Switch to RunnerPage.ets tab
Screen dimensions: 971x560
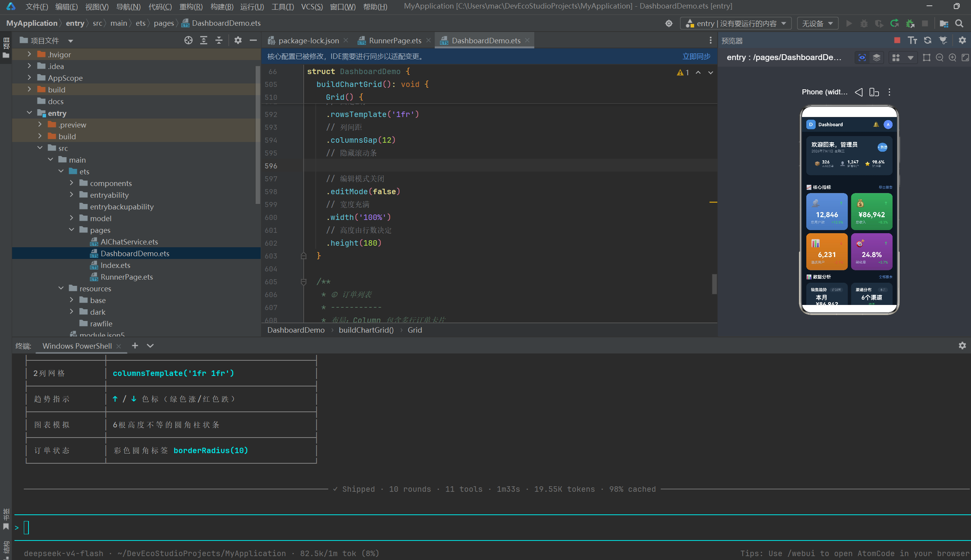coord(395,41)
